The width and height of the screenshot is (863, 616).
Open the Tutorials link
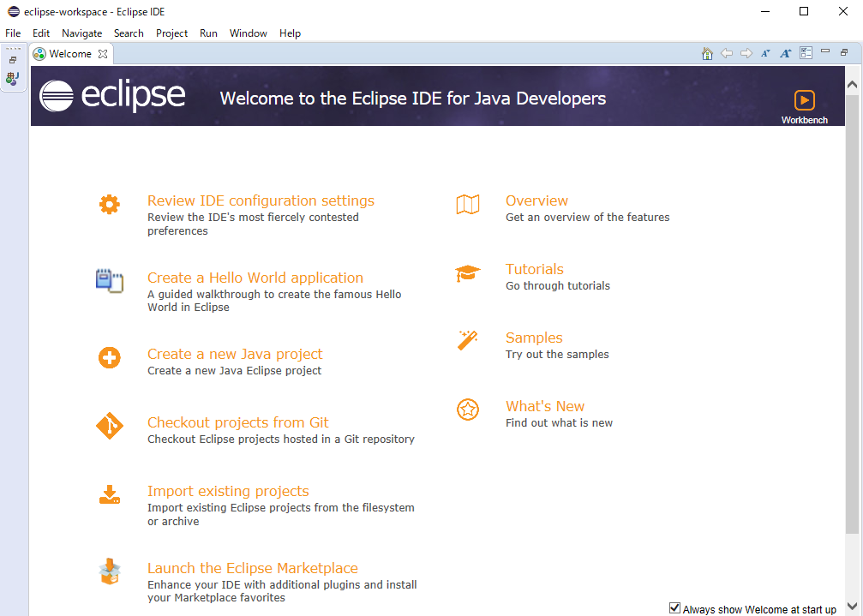[535, 269]
